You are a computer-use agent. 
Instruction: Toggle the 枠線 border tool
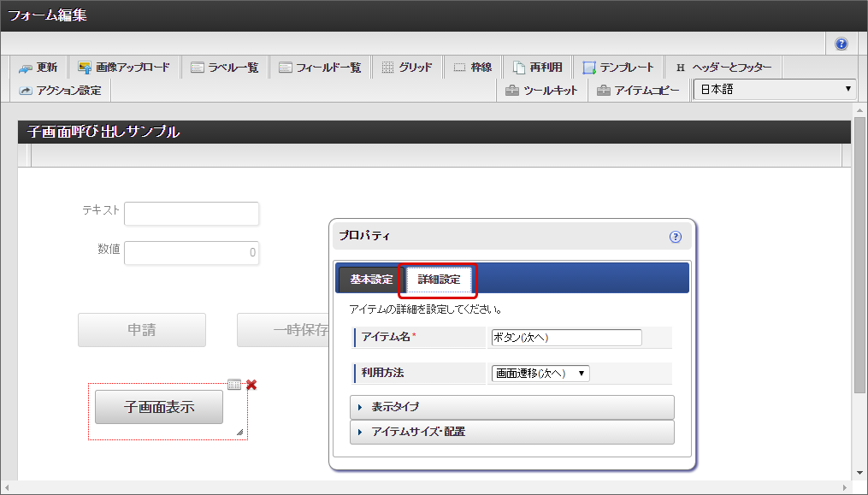(473, 68)
